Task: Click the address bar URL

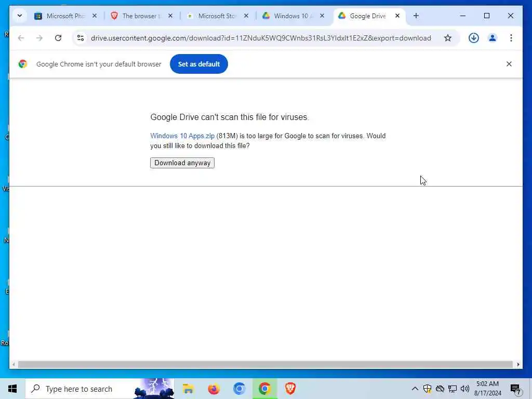Action: pyautogui.click(x=261, y=38)
